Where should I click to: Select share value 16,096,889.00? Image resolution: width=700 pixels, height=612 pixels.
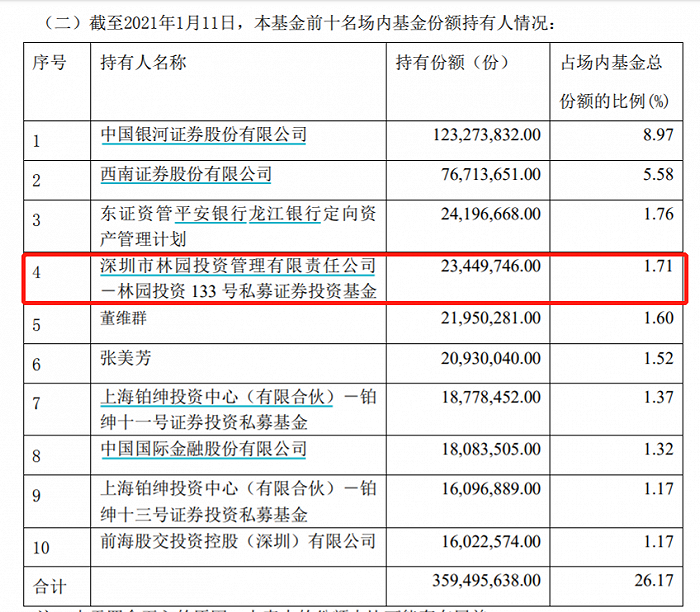pos(491,489)
